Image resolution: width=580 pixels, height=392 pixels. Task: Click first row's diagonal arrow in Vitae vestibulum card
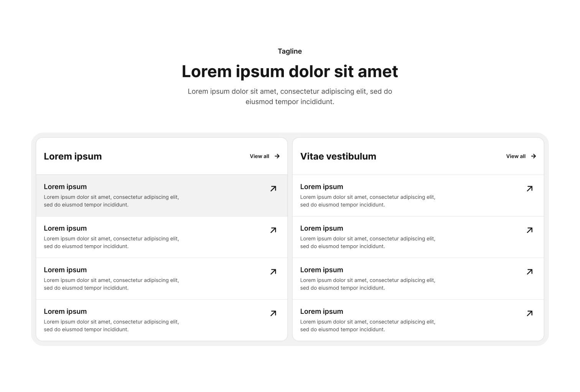coord(529,189)
